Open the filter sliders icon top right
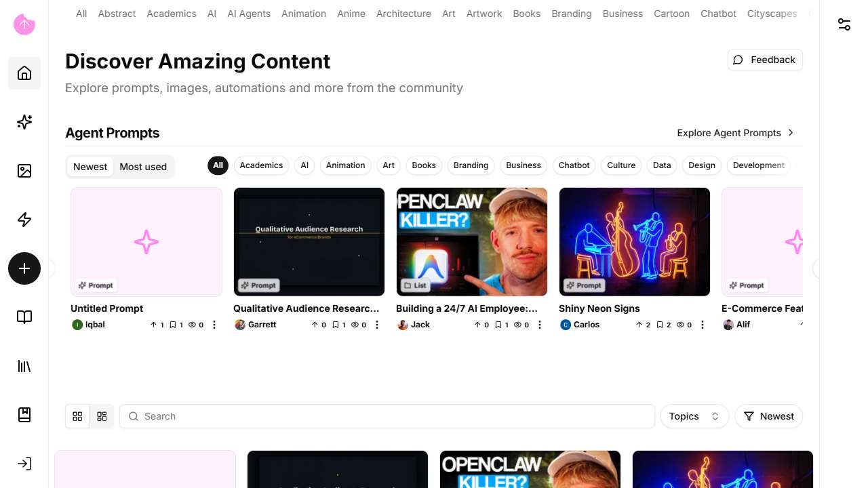Image resolution: width=868 pixels, height=488 pixels. tap(844, 24)
